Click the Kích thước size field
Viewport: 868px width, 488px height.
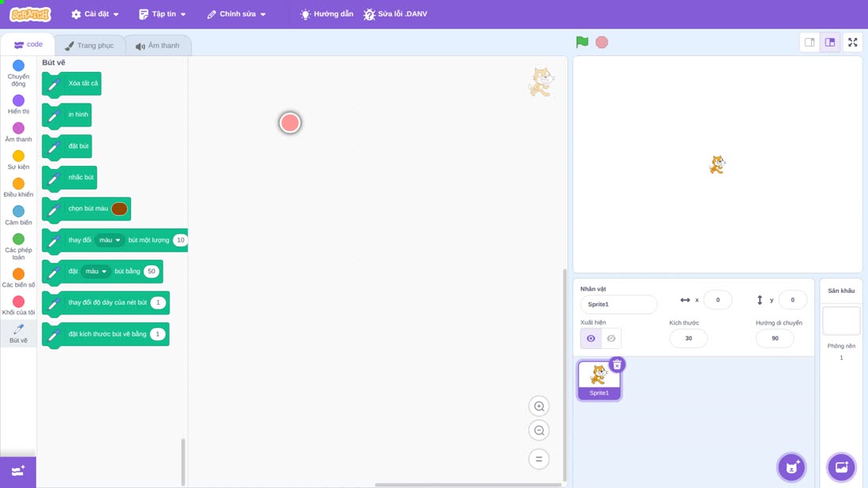click(x=688, y=339)
